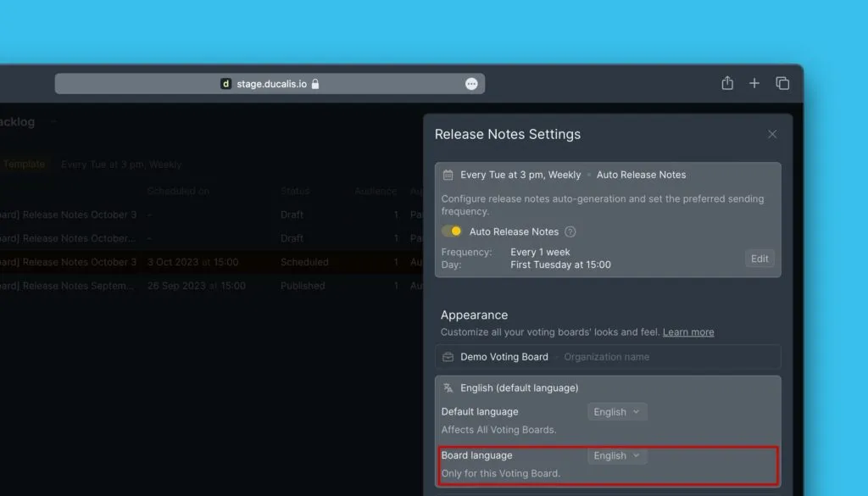Click the Template tab label

pos(24,164)
